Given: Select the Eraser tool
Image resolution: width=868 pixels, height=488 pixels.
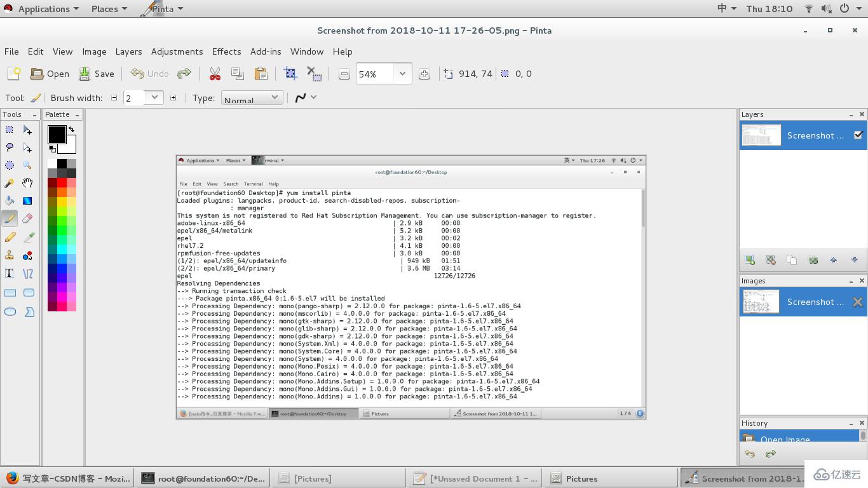Looking at the screenshot, I should [27, 219].
